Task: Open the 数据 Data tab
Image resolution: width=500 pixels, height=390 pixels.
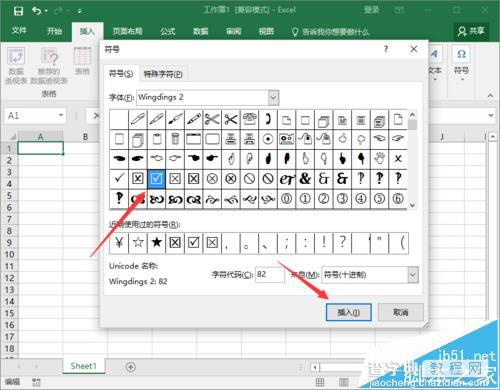Action: [x=201, y=31]
